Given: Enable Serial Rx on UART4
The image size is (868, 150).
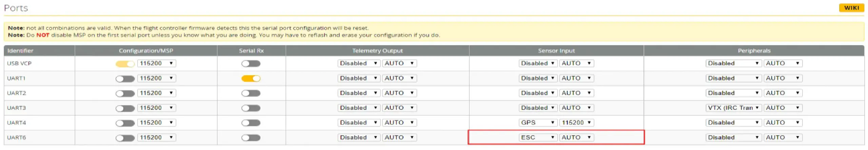Looking at the screenshot, I should coord(251,123).
